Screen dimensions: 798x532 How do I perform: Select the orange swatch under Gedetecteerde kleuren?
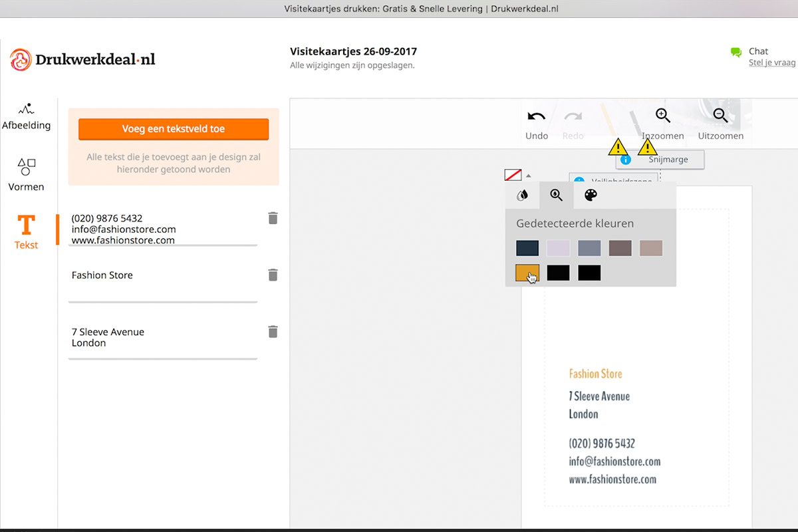pyautogui.click(x=527, y=273)
